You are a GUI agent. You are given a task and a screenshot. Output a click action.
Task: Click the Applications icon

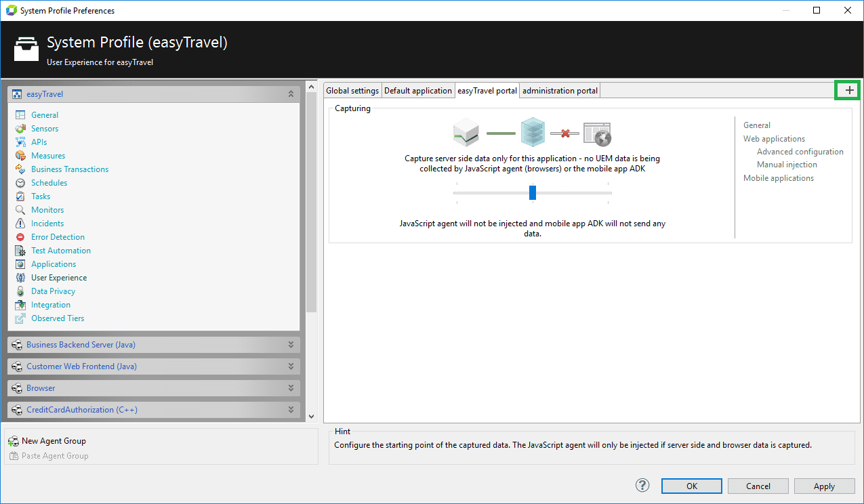tap(20, 264)
